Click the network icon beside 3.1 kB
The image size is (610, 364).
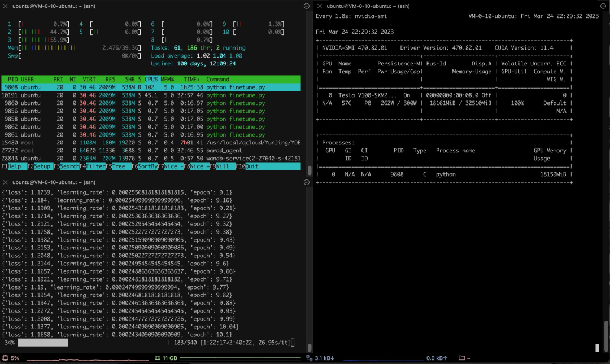tap(309, 358)
